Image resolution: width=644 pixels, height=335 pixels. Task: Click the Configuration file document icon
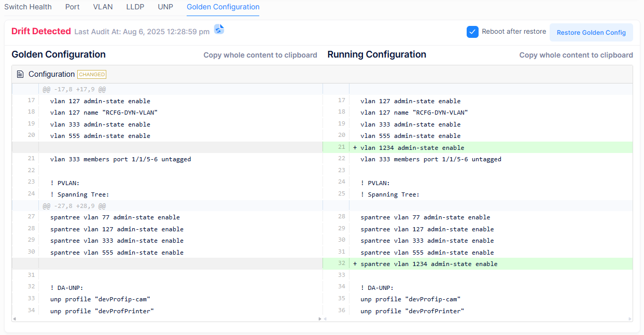20,74
